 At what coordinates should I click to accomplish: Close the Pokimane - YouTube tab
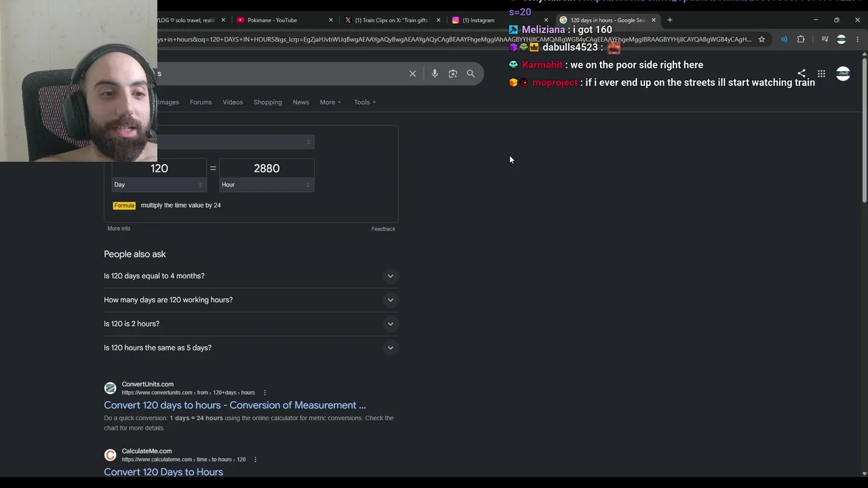pyautogui.click(x=331, y=20)
